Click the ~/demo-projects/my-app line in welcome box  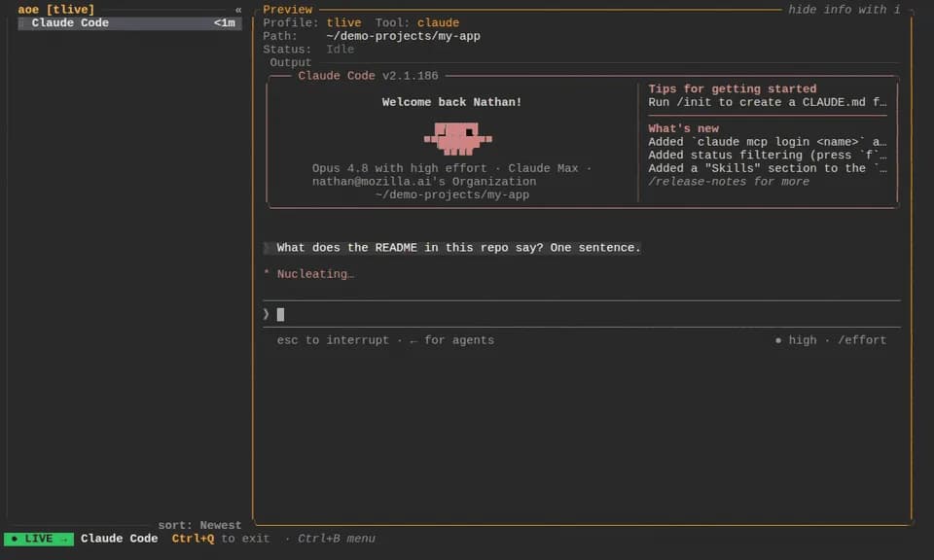(452, 194)
